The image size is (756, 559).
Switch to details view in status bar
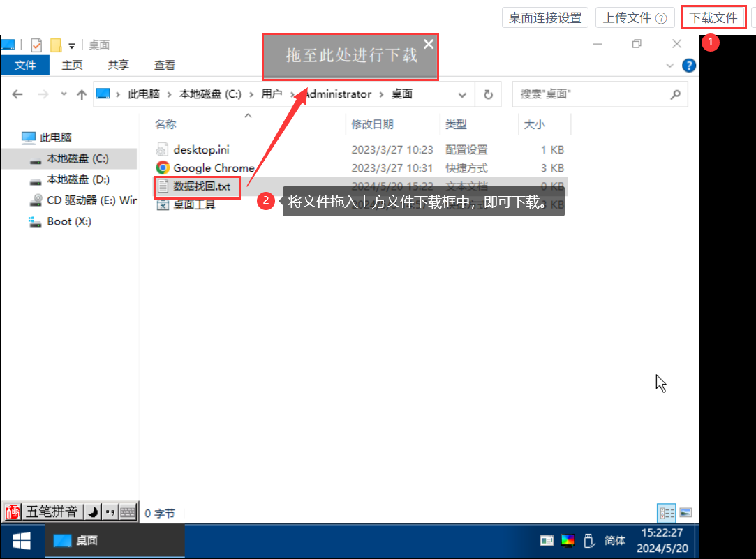[667, 513]
